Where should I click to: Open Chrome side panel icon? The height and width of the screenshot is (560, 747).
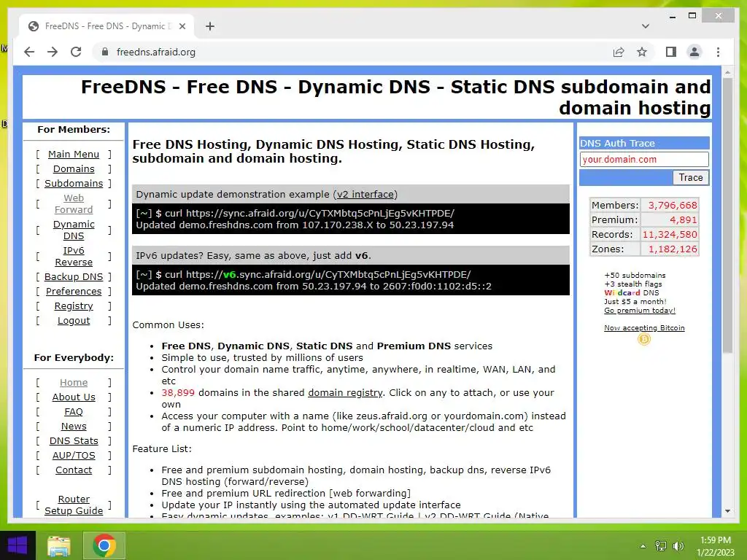point(671,52)
